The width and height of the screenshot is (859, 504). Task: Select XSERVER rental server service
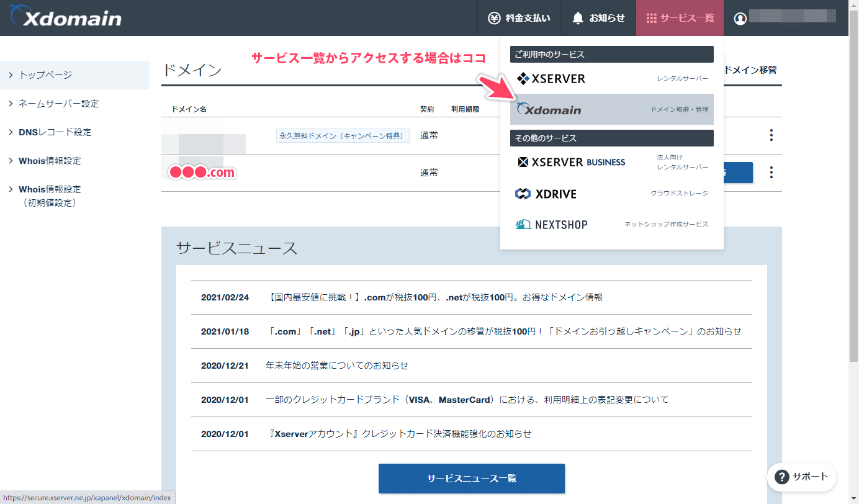tap(612, 79)
